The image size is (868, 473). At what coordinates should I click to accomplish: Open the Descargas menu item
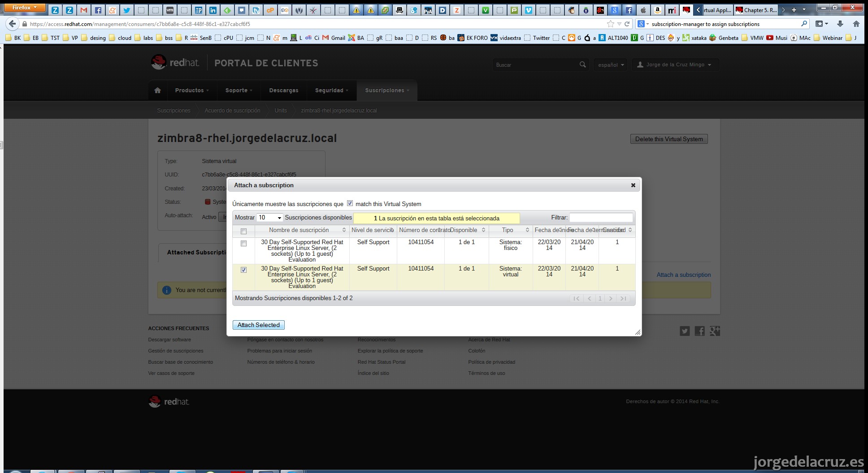(284, 90)
